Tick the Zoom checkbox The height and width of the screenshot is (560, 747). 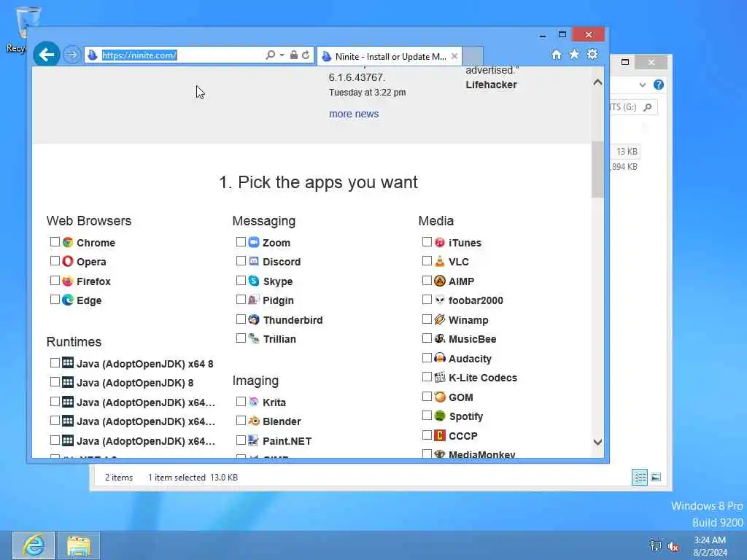tap(241, 242)
